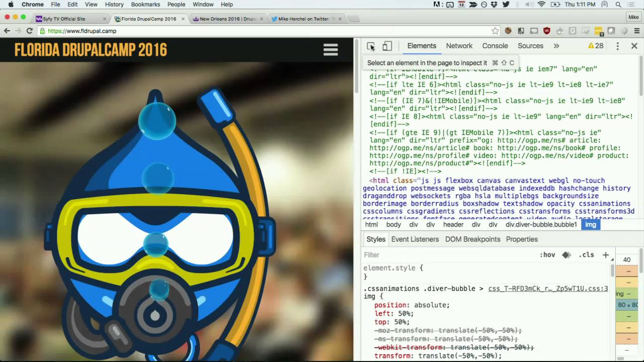644x362 pixels.
Task: Click the green HTTPS padlock icon
Action: pyautogui.click(x=43, y=31)
